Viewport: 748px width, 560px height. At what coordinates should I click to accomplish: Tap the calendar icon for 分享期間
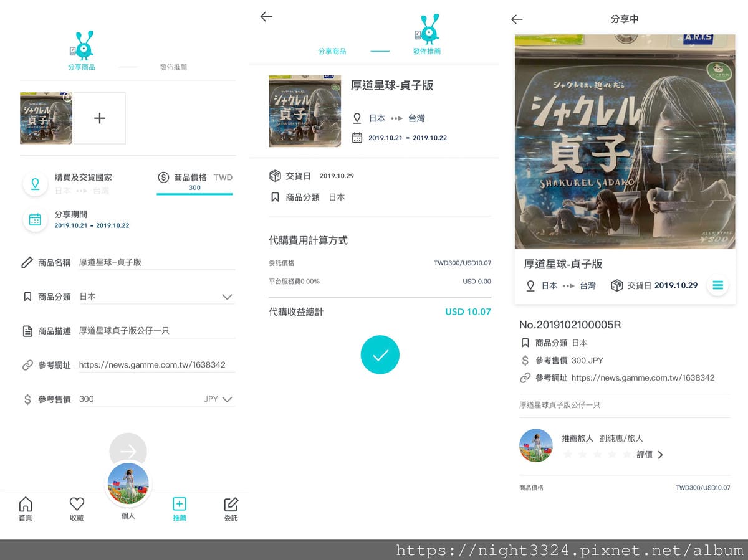[x=35, y=219]
